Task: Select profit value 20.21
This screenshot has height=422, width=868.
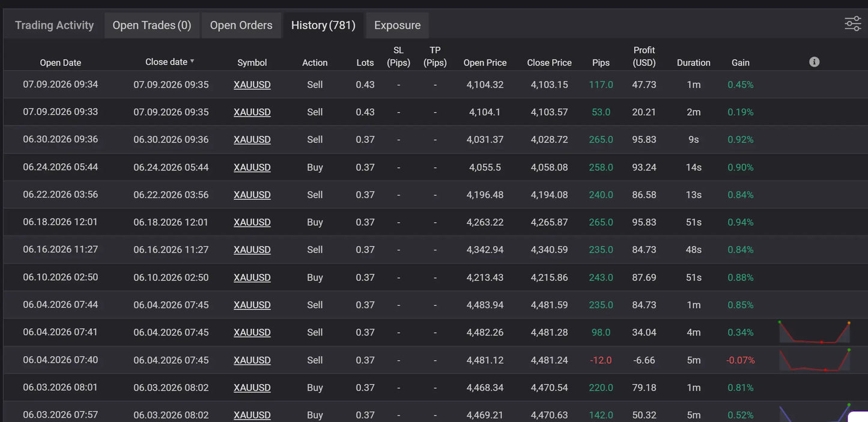Action: [x=644, y=112]
